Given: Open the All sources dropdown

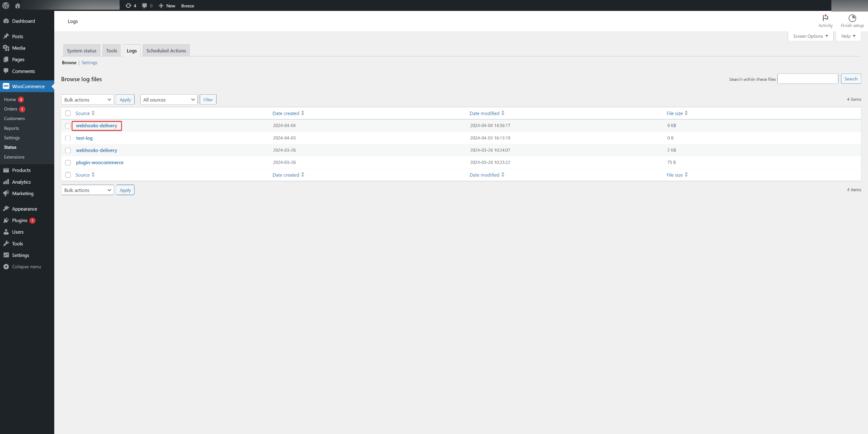Looking at the screenshot, I should click(x=169, y=99).
